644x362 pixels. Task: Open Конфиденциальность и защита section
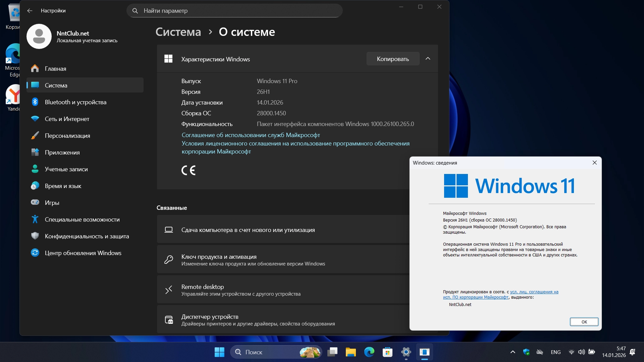87,236
